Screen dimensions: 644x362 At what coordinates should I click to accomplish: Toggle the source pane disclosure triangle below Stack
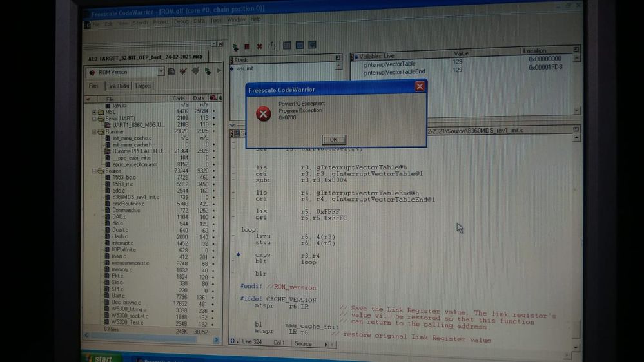pyautogui.click(x=233, y=125)
